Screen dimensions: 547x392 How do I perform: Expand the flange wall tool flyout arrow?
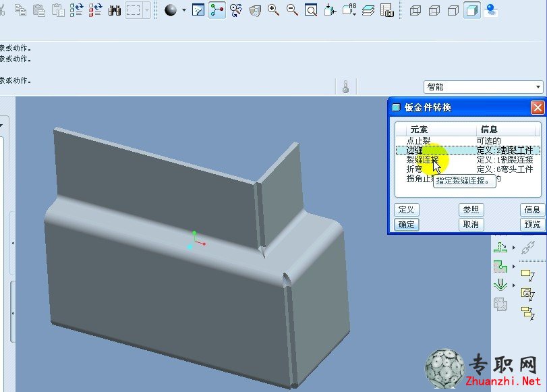(513, 248)
